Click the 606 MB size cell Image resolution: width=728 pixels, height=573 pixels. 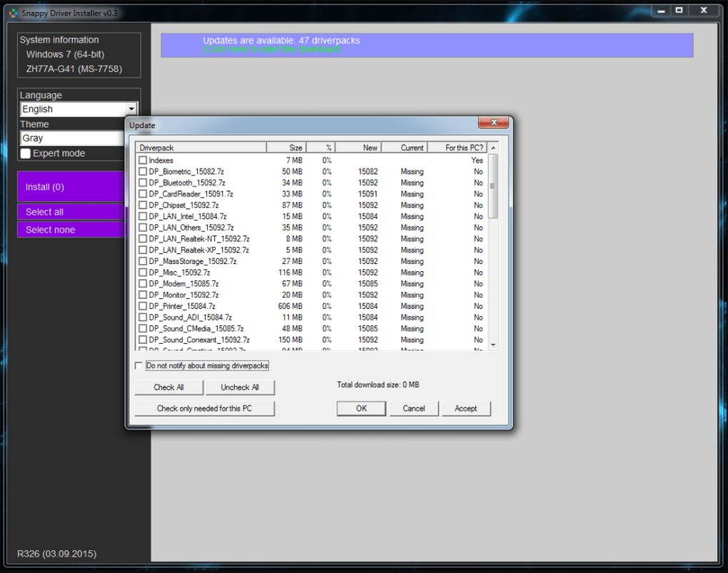290,306
